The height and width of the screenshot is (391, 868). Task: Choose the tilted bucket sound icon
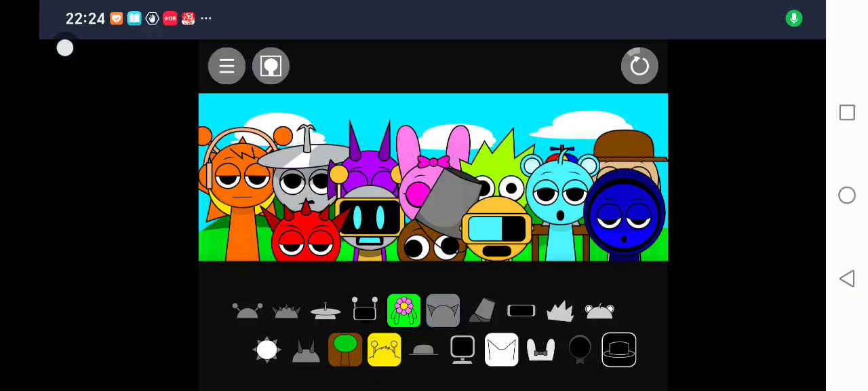tap(482, 310)
